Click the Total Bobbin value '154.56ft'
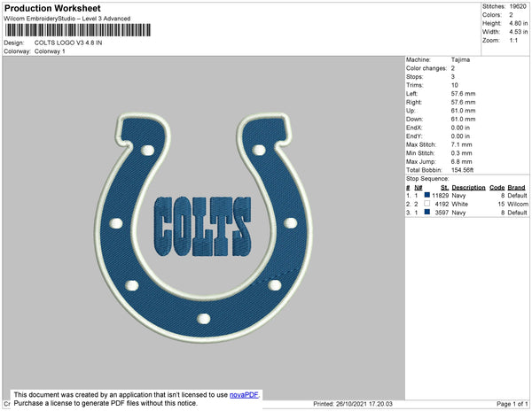 click(x=462, y=170)
